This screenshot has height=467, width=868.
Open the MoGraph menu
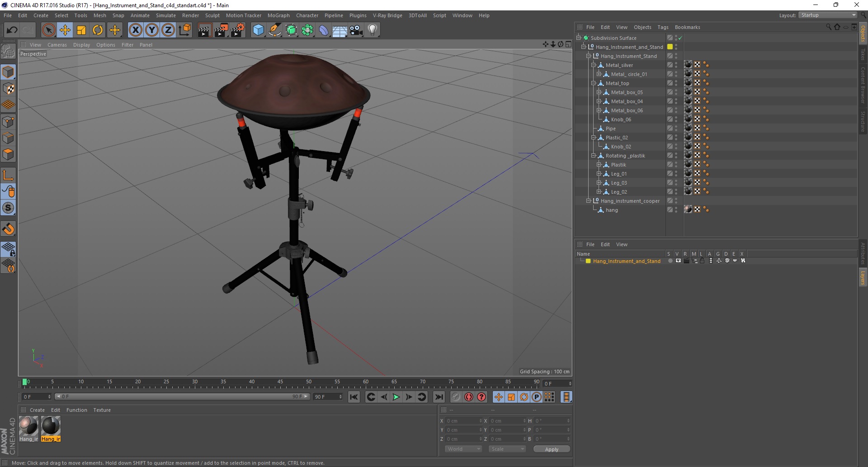[278, 15]
